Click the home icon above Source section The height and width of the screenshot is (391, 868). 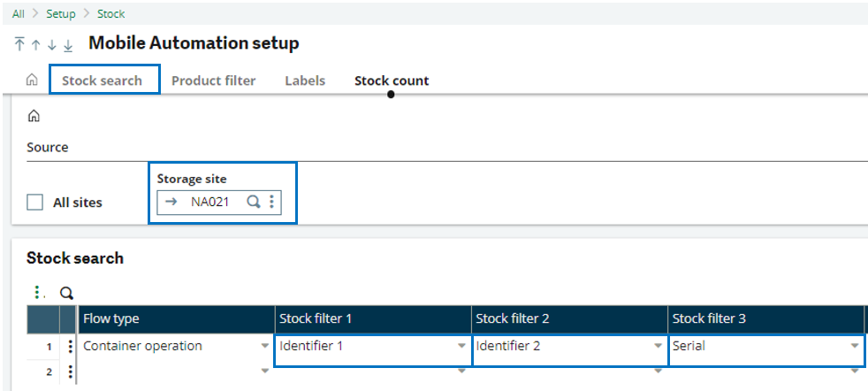[34, 116]
